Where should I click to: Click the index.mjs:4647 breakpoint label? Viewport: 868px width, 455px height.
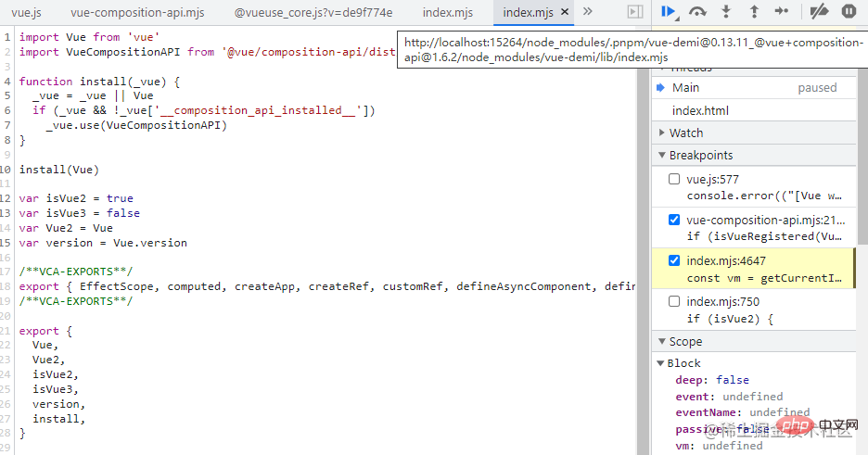726,260
